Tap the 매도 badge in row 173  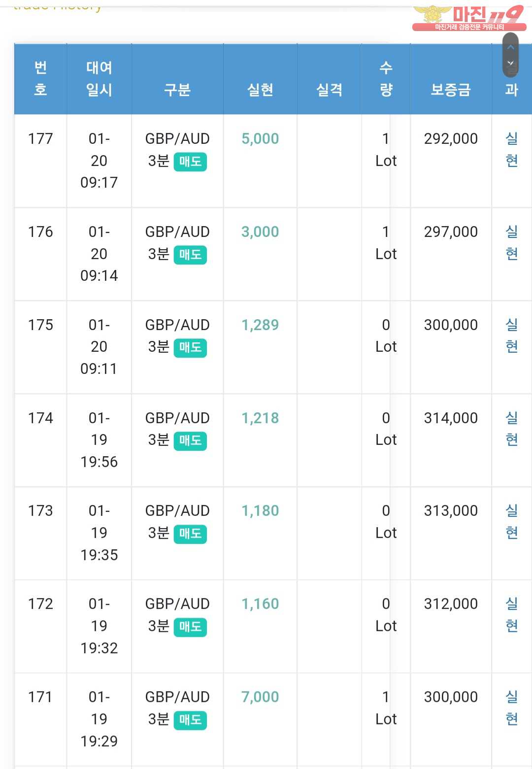coord(190,534)
